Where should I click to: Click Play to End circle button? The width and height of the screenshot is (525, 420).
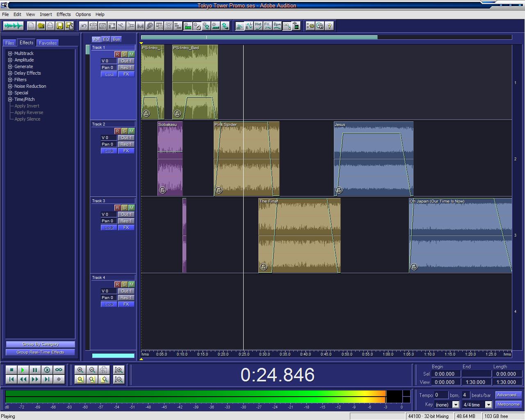(47, 370)
